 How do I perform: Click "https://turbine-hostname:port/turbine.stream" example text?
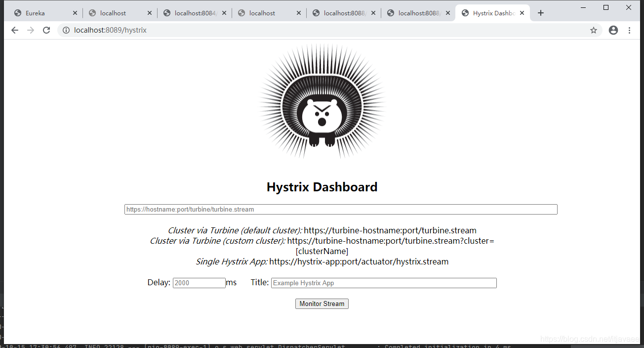coord(390,230)
